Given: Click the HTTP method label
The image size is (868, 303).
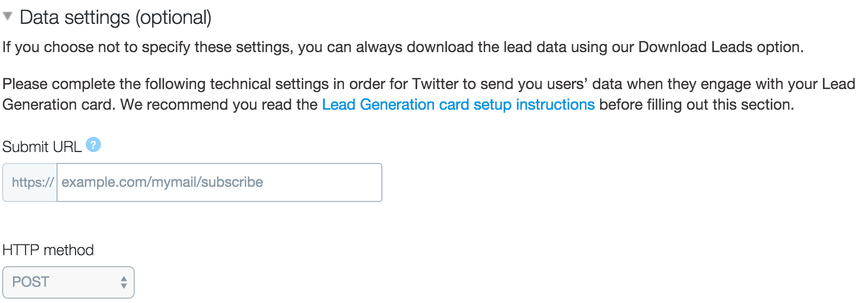Looking at the screenshot, I should (x=48, y=250).
